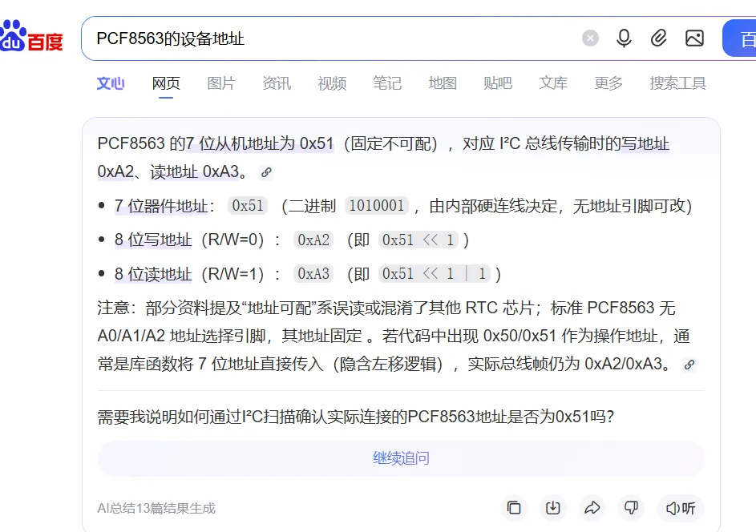Screen dimensions: 756x532
Task: Click the 0xA2 code value in bullet
Action: pyautogui.click(x=313, y=240)
